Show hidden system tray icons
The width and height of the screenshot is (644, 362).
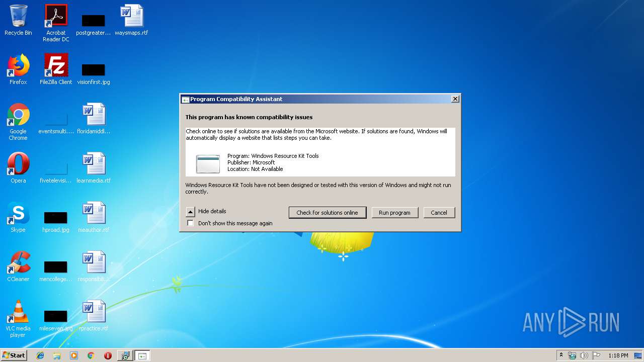(x=561, y=355)
